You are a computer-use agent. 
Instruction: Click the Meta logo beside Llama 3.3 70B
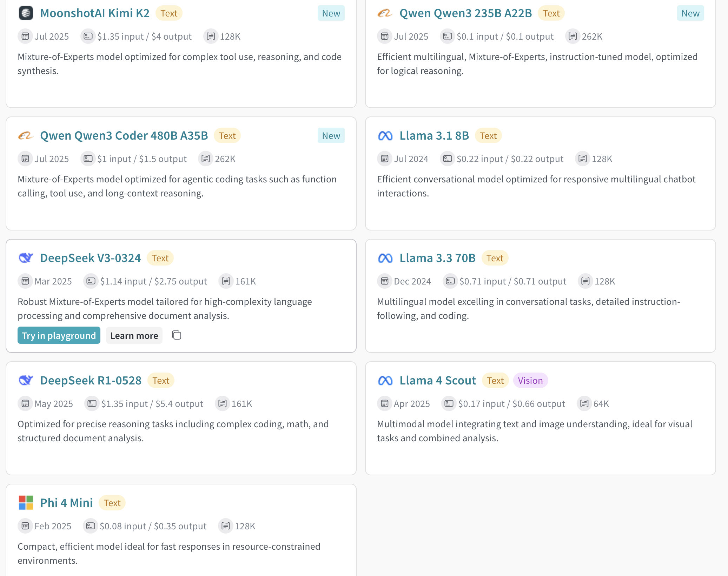click(x=385, y=258)
